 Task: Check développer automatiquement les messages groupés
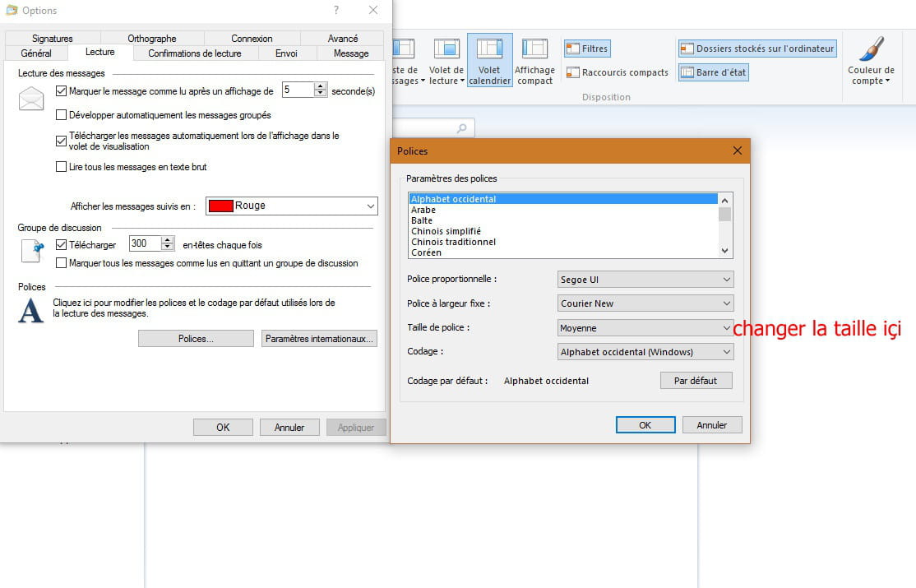click(x=61, y=115)
